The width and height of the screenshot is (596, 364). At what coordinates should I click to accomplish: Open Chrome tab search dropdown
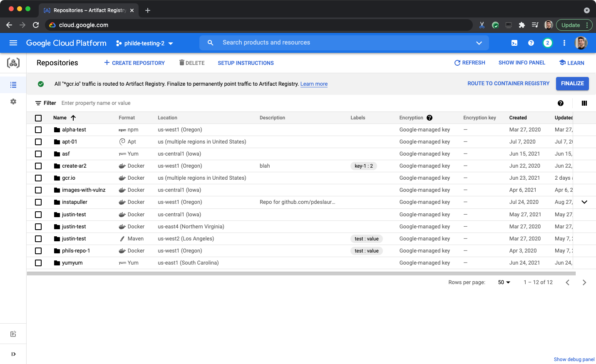click(x=587, y=10)
